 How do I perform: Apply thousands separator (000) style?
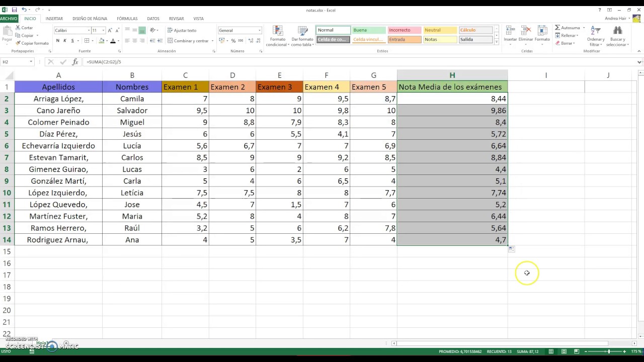pyautogui.click(x=240, y=41)
